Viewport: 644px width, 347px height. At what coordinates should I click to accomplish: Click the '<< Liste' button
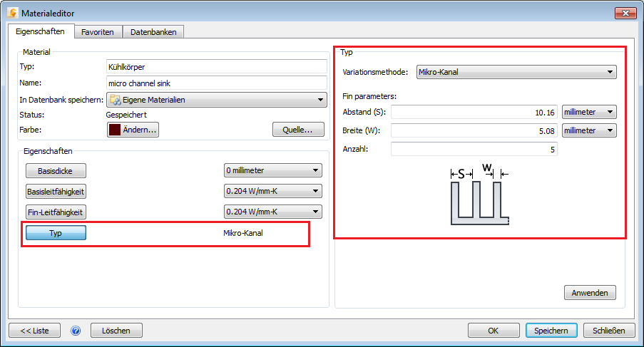(x=34, y=331)
